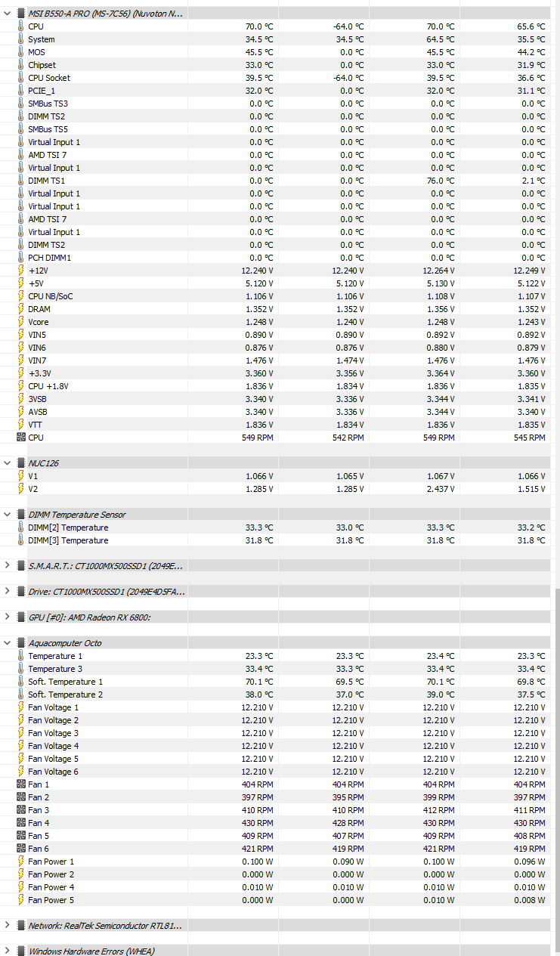
Task: Select the thermometer icon next to Temperature 1
Action: [21, 656]
